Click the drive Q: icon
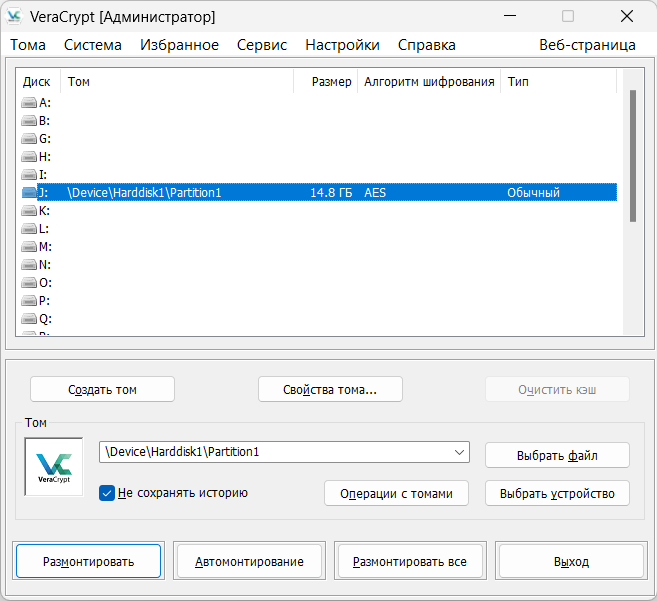This screenshot has width=657, height=601. pos(29,319)
